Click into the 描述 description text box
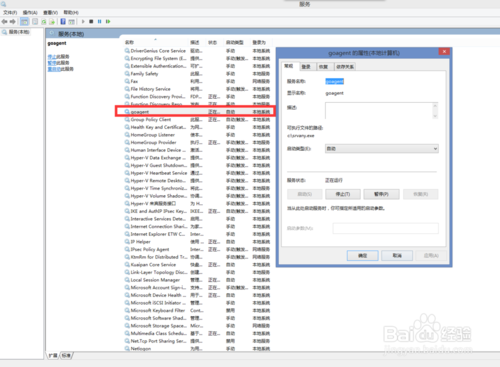 coord(379,111)
